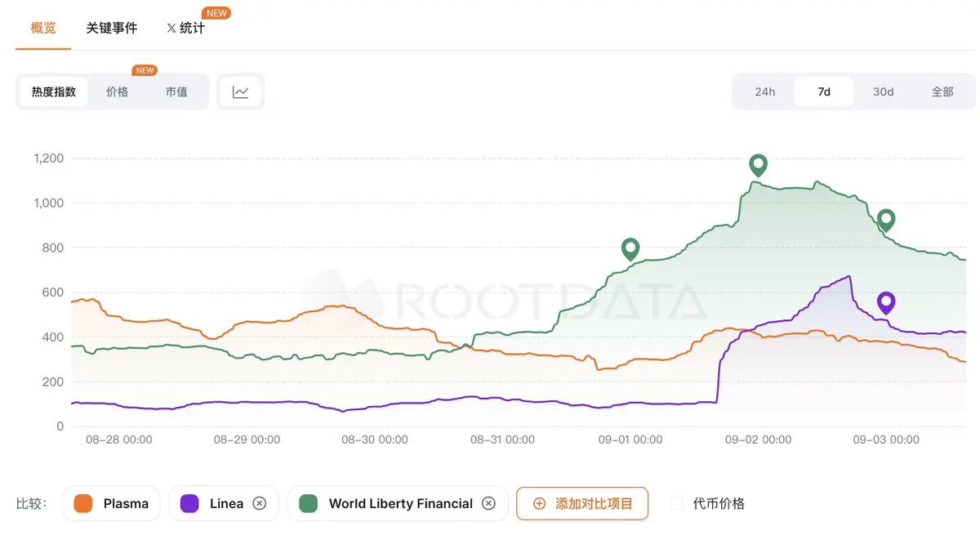Click the green World Liberty Financial swatch
Viewport: 980px width, 540px height.
(x=309, y=503)
